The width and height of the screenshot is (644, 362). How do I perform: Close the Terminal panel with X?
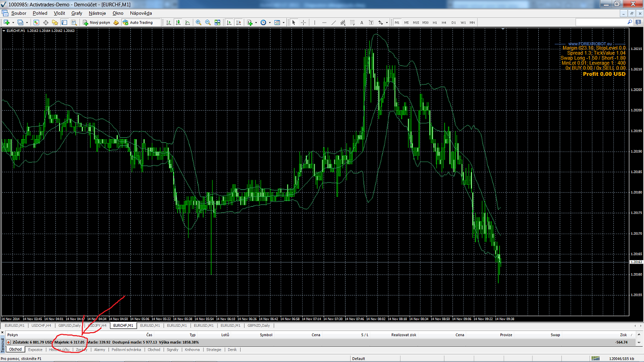[2, 332]
